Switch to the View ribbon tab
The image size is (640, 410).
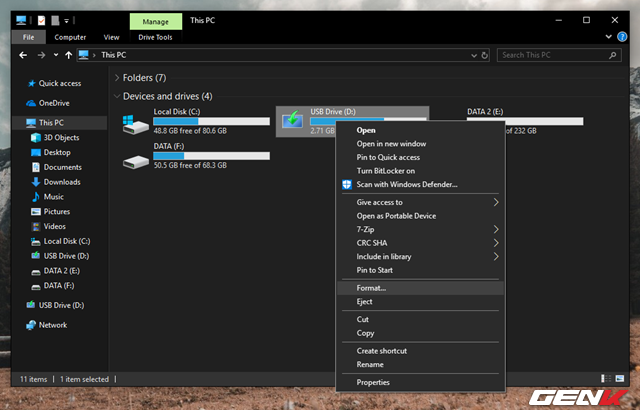click(111, 37)
